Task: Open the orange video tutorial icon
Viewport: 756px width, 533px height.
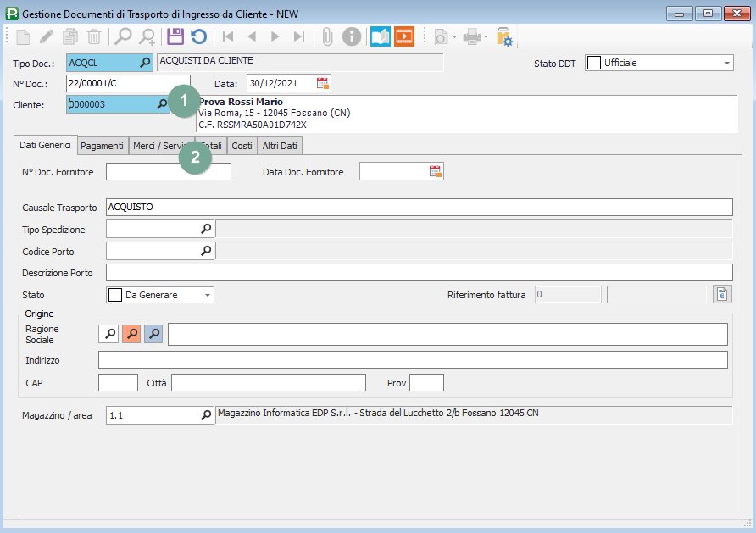Action: 404,36
